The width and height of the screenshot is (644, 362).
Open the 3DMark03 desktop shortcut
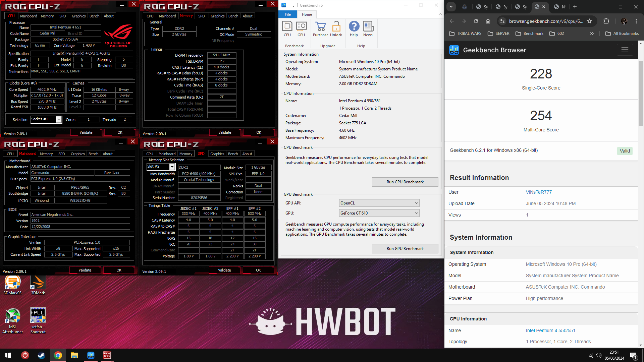click(12, 285)
